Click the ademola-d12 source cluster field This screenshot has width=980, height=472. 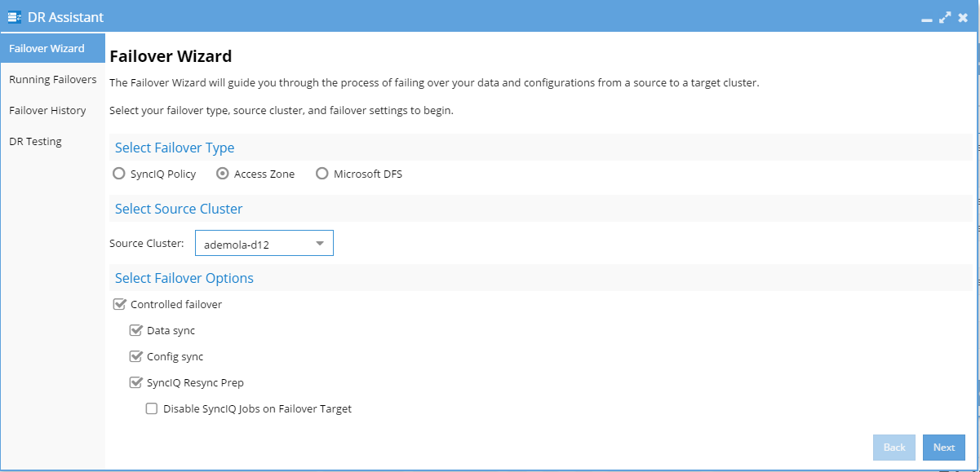coord(264,243)
